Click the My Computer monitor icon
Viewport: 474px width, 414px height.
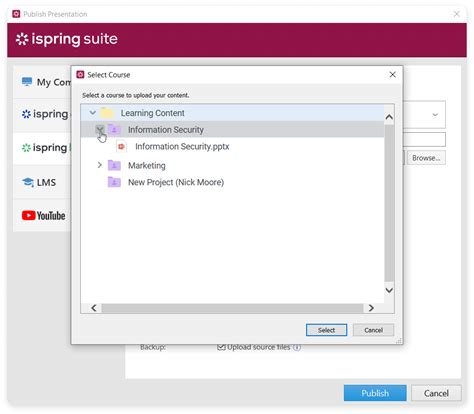tap(27, 82)
